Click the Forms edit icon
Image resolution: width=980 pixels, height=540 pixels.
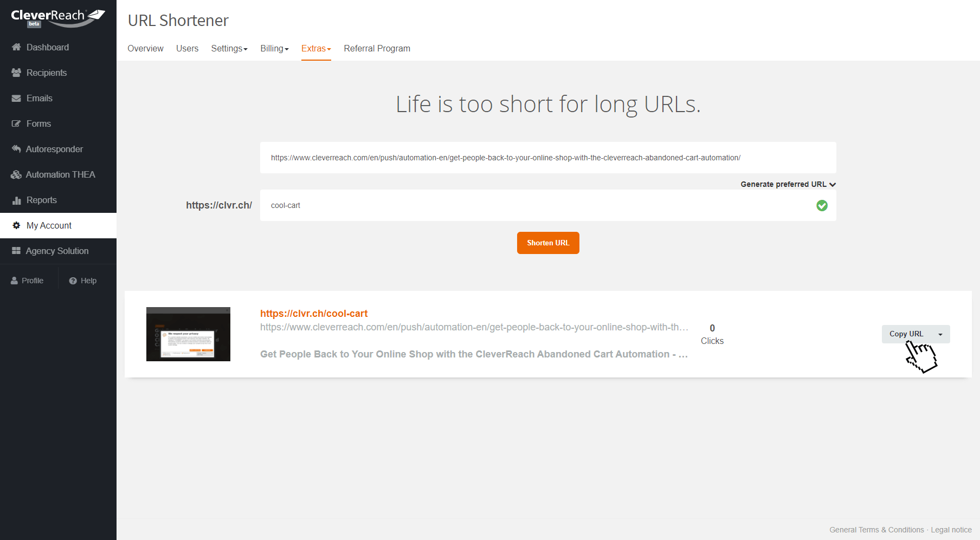pos(16,123)
